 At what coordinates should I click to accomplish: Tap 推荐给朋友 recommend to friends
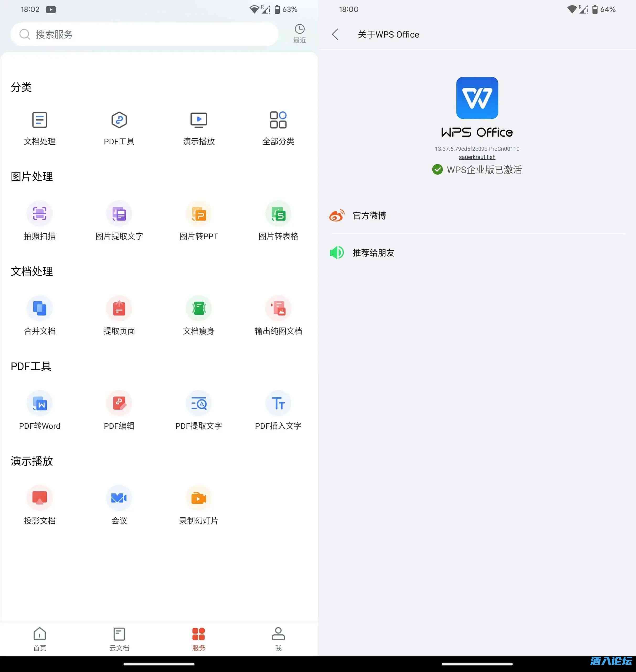[x=373, y=253]
